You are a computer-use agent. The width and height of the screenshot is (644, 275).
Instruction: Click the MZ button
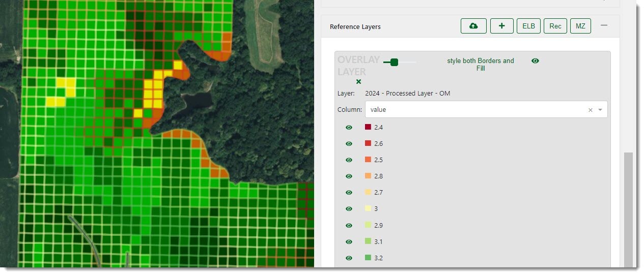(580, 26)
